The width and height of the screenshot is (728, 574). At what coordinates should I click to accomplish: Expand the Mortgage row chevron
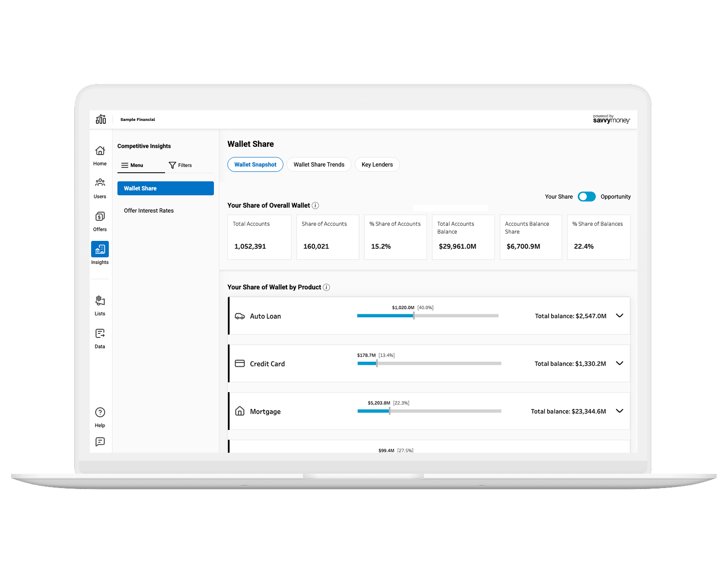click(619, 411)
